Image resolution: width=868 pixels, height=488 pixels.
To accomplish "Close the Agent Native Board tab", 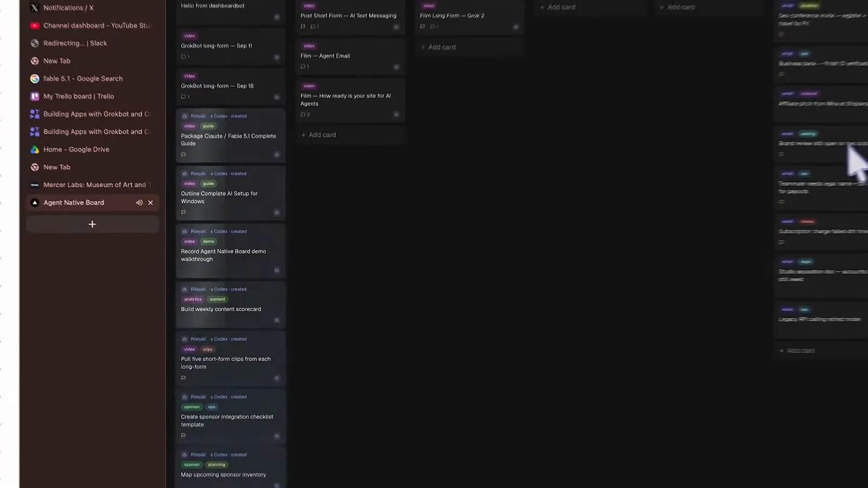I will point(151,203).
